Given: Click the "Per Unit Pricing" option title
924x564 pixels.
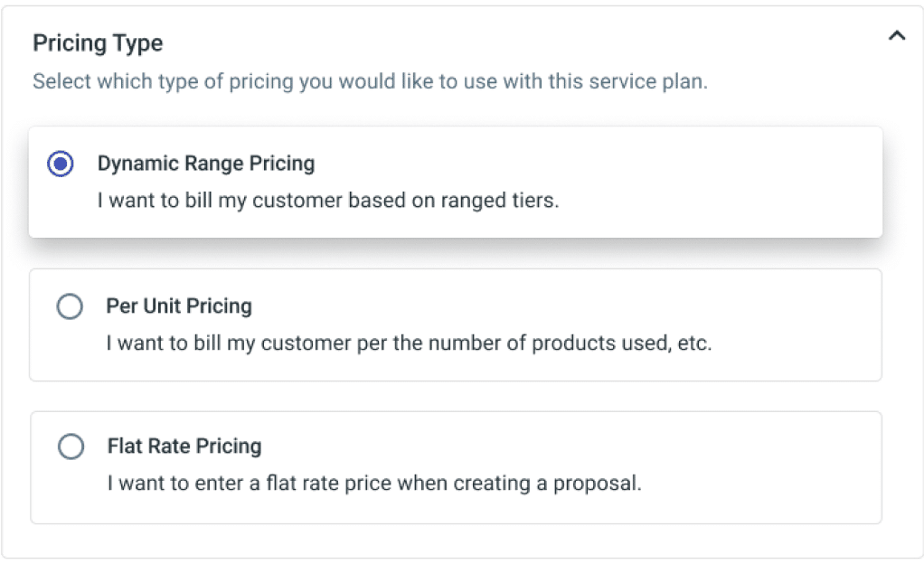Looking at the screenshot, I should (179, 306).
